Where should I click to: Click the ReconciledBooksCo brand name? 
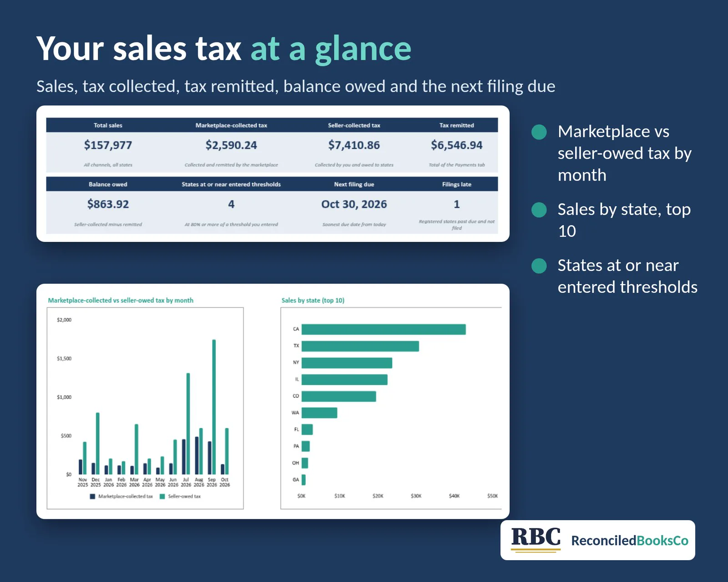pyautogui.click(x=630, y=541)
